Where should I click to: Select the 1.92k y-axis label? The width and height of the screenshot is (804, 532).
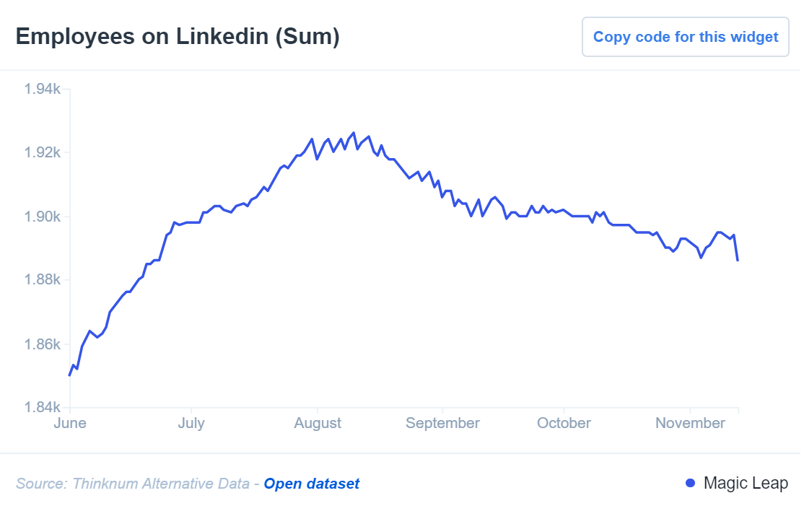(43, 152)
